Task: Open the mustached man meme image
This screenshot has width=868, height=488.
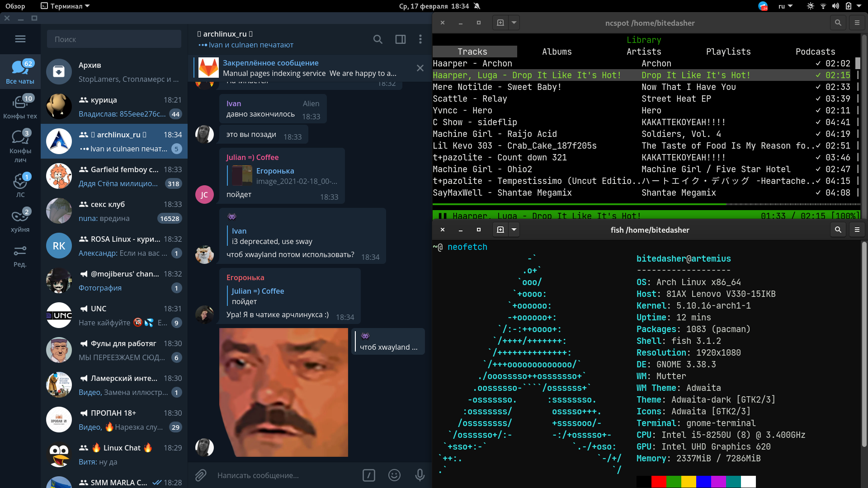Action: [x=283, y=392]
